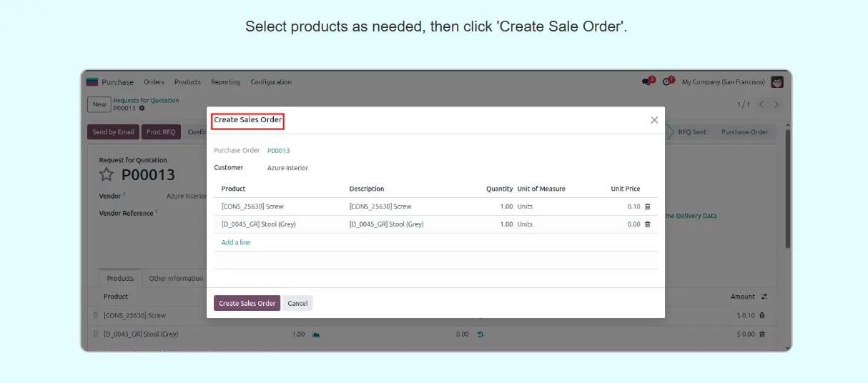Open the P00013 purchase order link

[x=278, y=151]
